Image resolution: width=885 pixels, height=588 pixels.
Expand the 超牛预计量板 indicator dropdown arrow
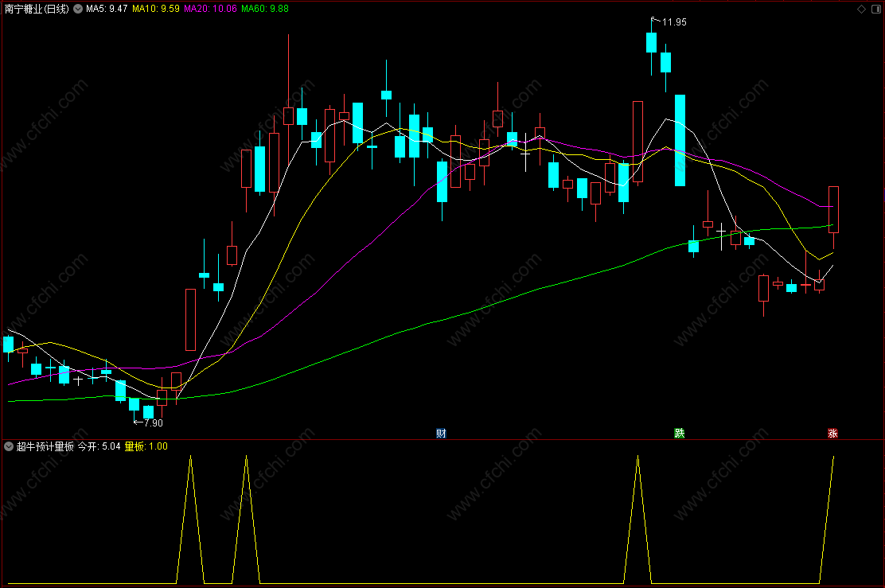[x=9, y=446]
